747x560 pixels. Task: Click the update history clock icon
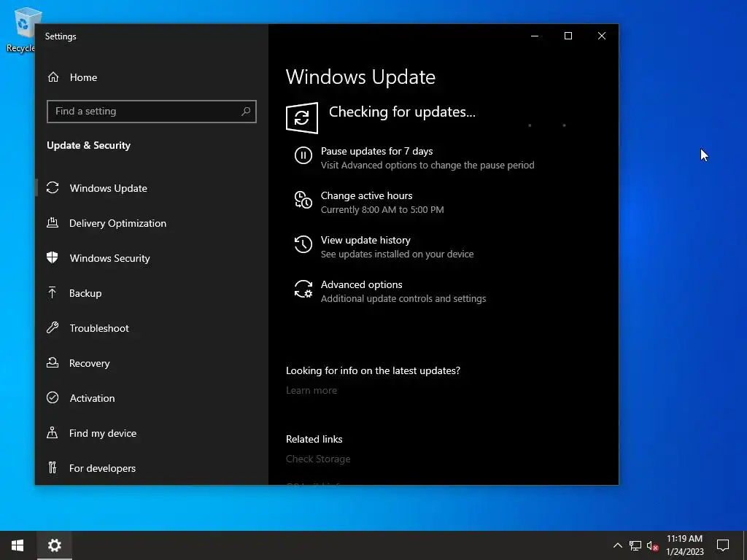[303, 244]
